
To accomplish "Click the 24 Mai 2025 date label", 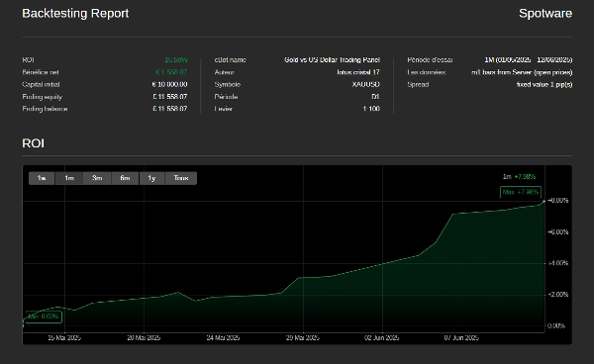I will [x=223, y=338].
